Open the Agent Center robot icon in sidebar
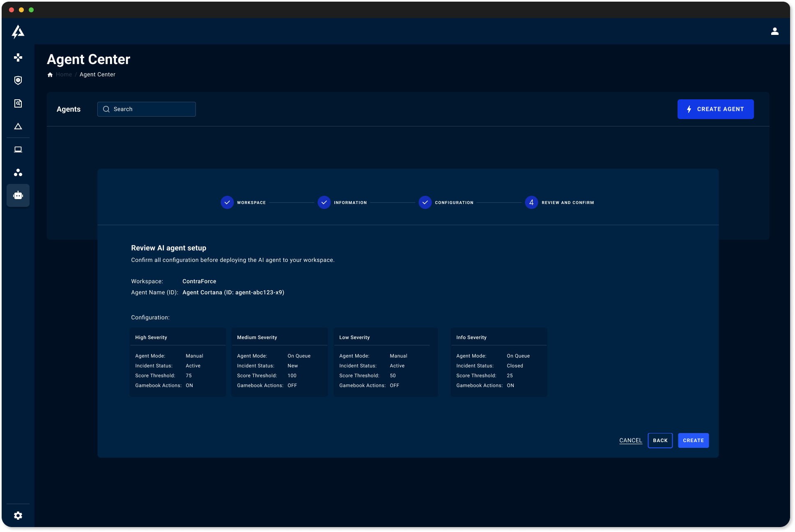The height and width of the screenshot is (532, 795). click(18, 195)
